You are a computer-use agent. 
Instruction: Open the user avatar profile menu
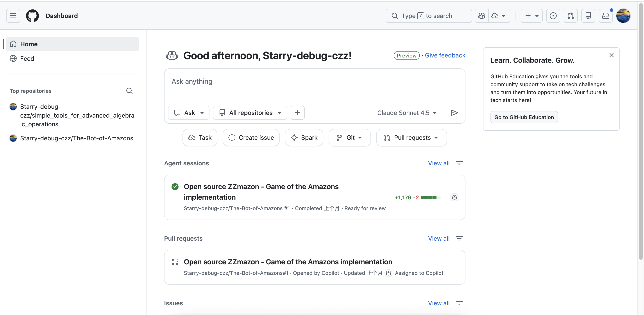click(623, 16)
